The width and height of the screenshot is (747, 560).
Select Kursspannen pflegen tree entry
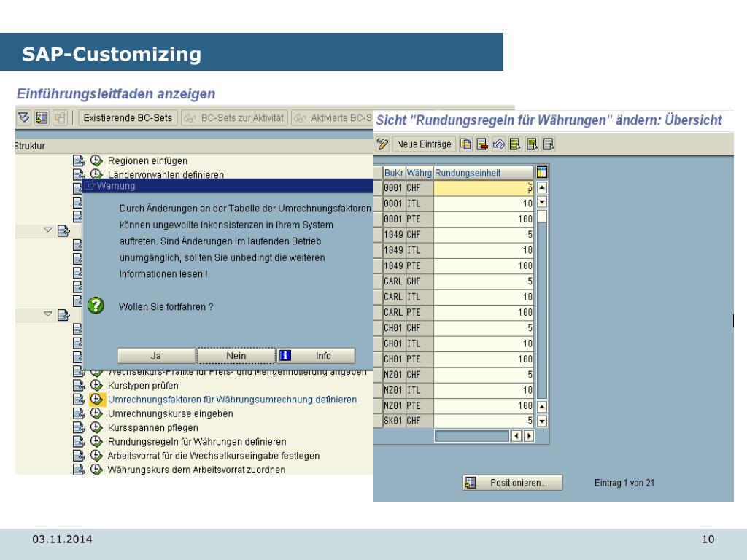[x=153, y=427]
